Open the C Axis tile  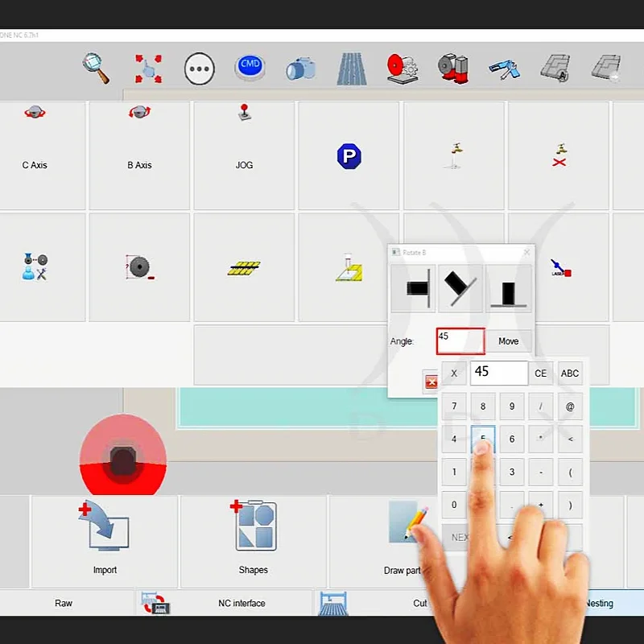43,155
